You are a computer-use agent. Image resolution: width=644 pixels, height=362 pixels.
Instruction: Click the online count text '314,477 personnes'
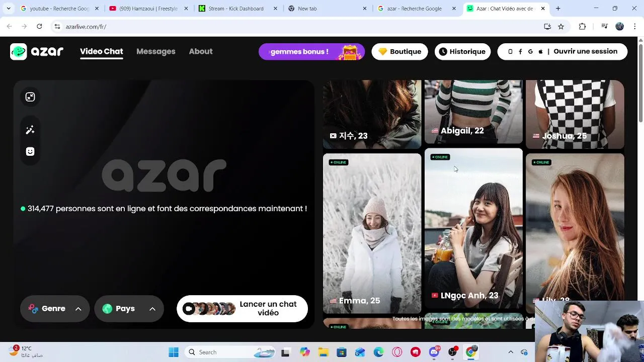pos(61,209)
